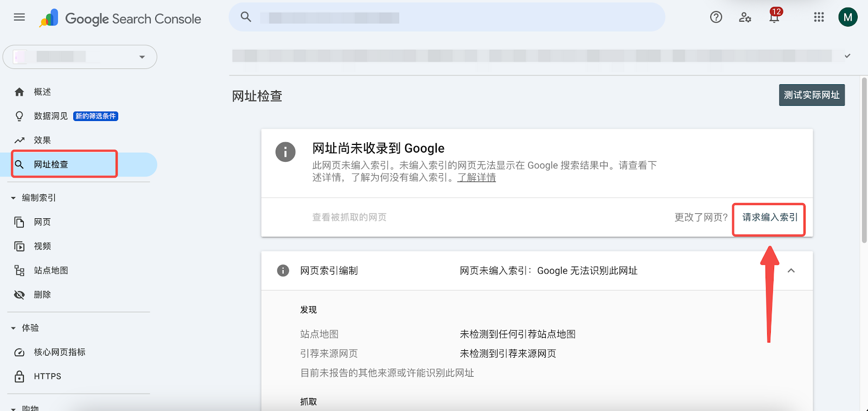Viewport: 868px width, 411px height.
Task: Open the Google apps grid
Action: coord(819,17)
